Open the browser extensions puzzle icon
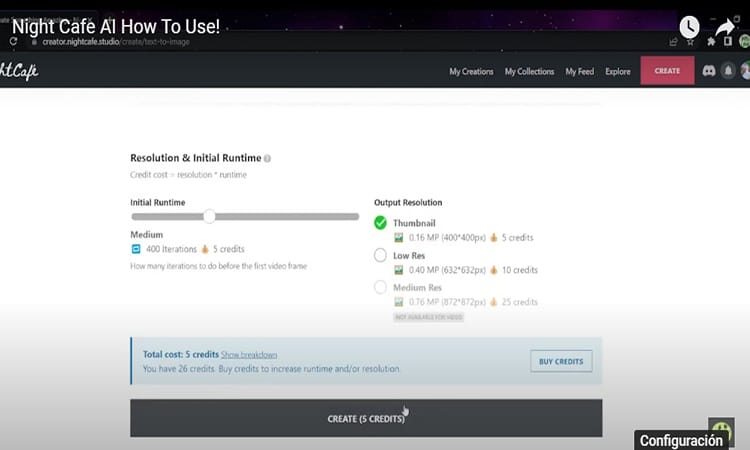Image resolution: width=750 pixels, height=450 pixels. point(711,42)
